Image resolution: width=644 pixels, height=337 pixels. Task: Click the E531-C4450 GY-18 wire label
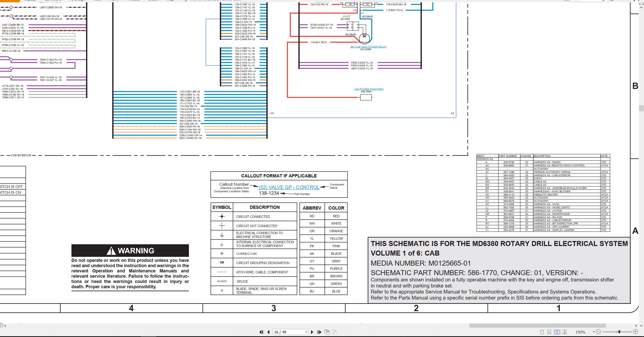[190, 138]
